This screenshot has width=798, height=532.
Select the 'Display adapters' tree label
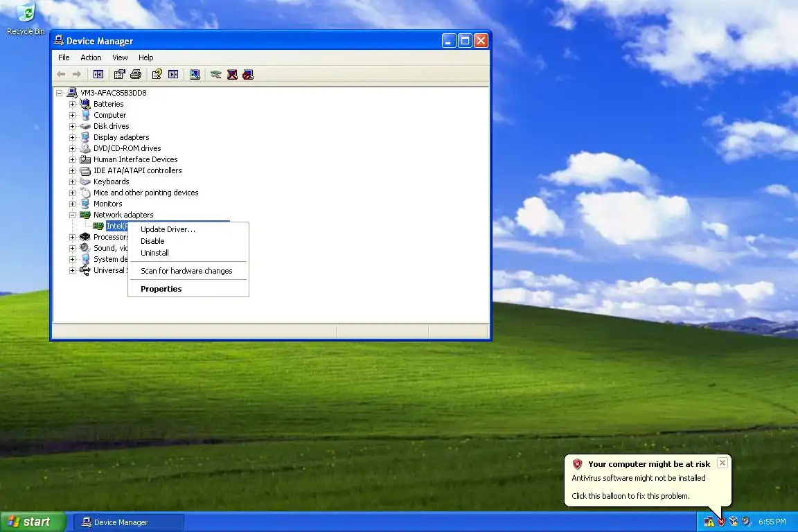(121, 137)
